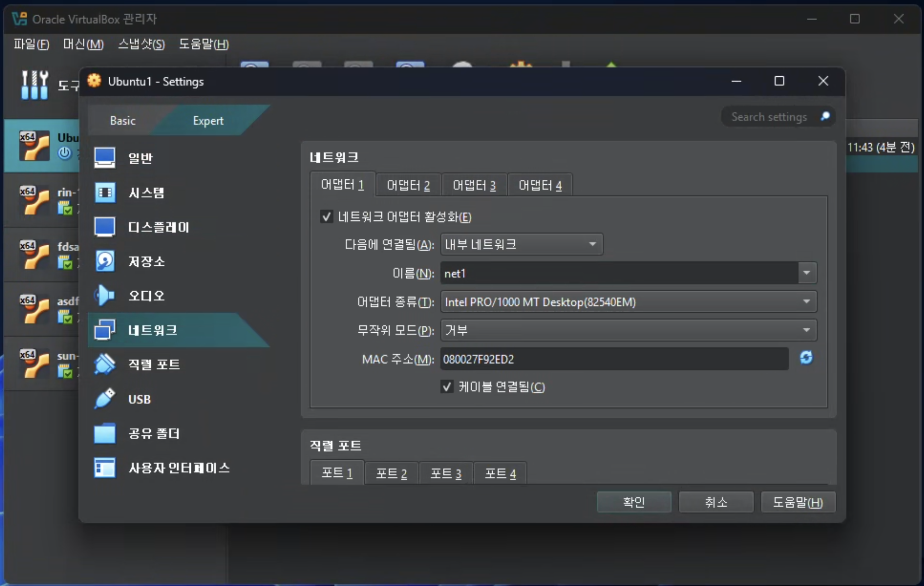
Task: Go to 저장소 (Storage) settings icon
Action: coord(105,261)
